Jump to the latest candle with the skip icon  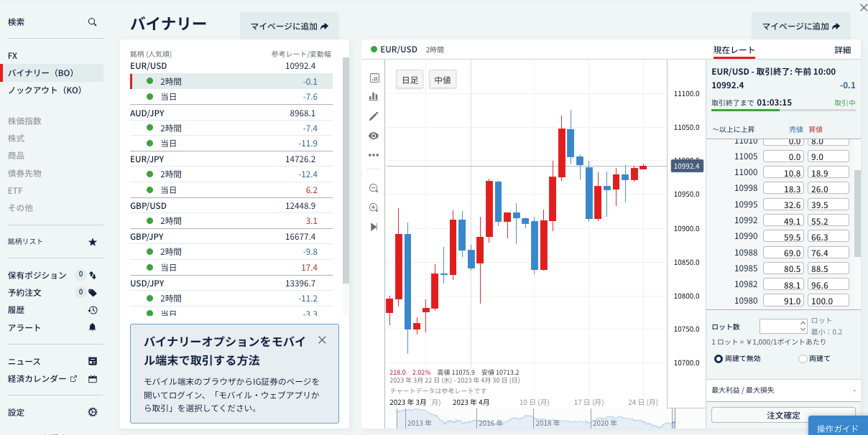[x=374, y=228]
